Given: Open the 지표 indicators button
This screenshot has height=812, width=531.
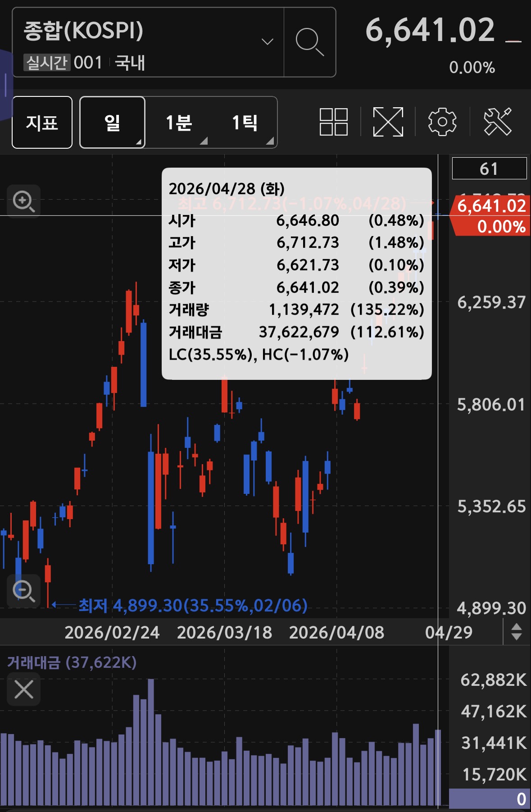Looking at the screenshot, I should [x=42, y=123].
